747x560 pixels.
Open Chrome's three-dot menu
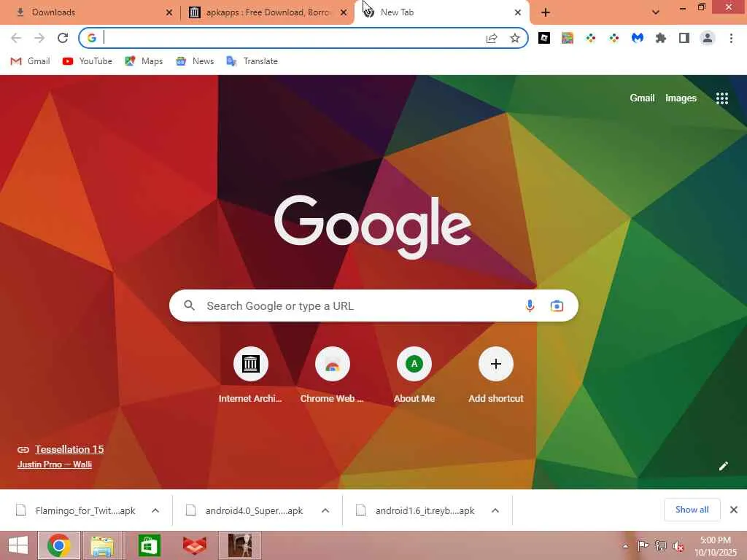[731, 38]
